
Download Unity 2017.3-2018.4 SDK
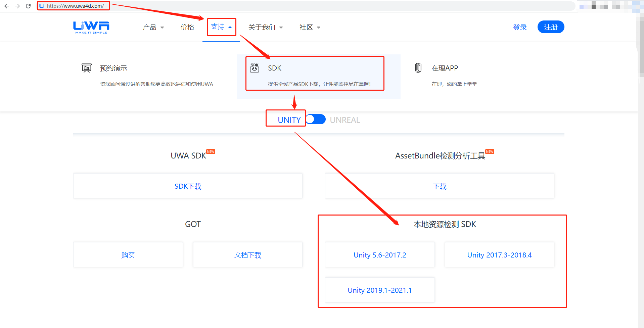click(499, 255)
